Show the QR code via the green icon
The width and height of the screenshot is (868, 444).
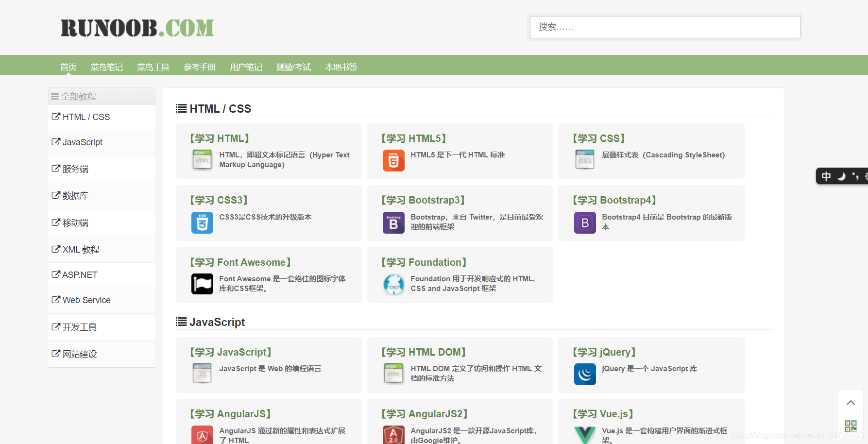pos(851,427)
